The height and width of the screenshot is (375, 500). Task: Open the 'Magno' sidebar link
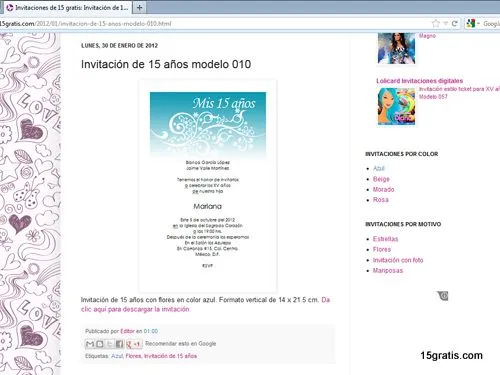pyautogui.click(x=427, y=36)
